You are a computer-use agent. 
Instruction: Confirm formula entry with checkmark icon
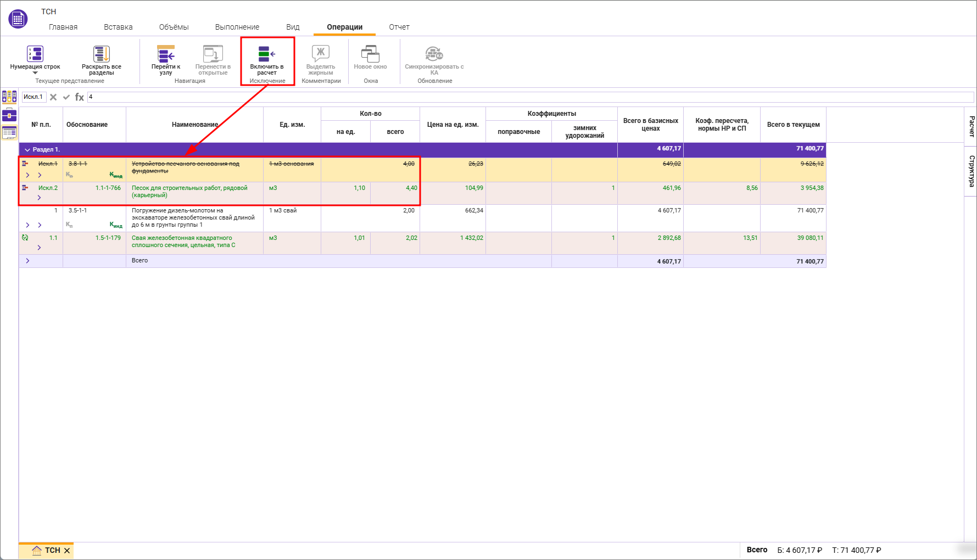(x=66, y=97)
